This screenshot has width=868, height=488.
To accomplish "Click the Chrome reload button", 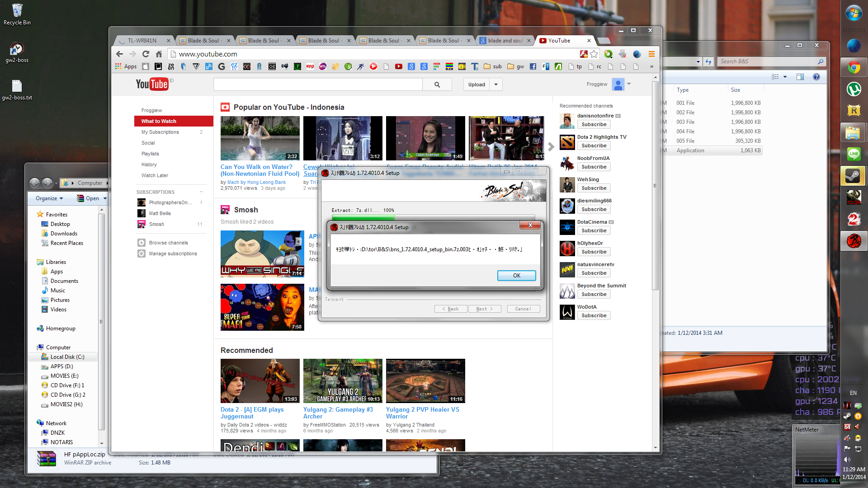I will [x=146, y=54].
